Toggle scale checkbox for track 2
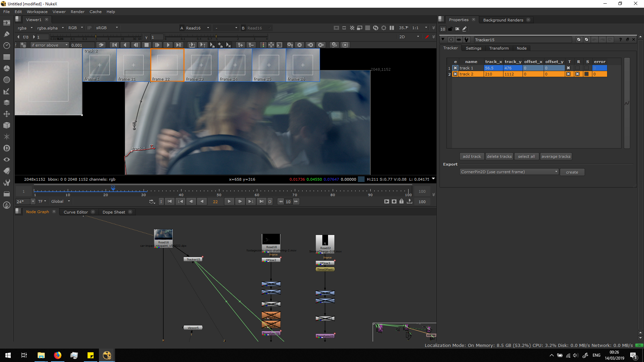 pyautogui.click(x=586, y=74)
